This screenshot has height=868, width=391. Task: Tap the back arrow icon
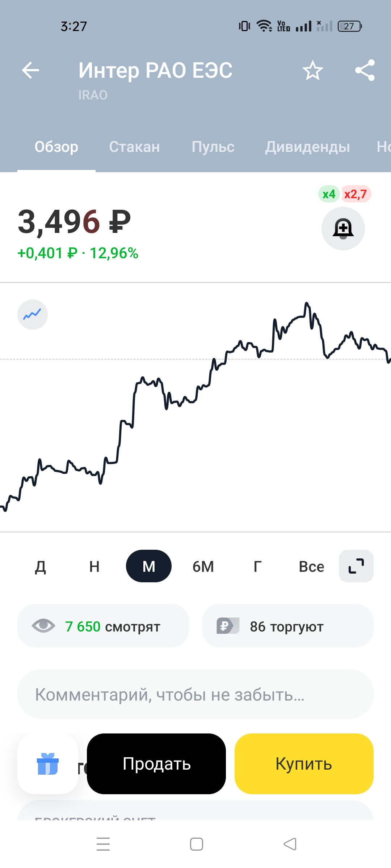click(30, 70)
